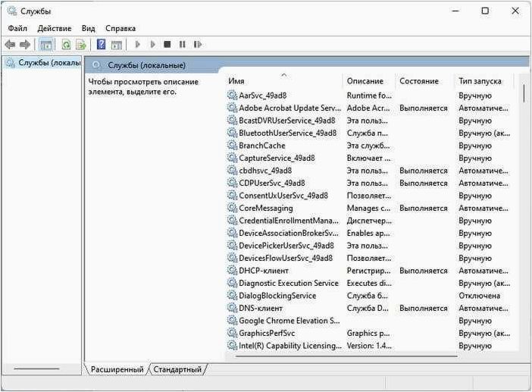Click 'Manages c...' description cell
The height and width of the screenshot is (392, 532).
(x=368, y=208)
